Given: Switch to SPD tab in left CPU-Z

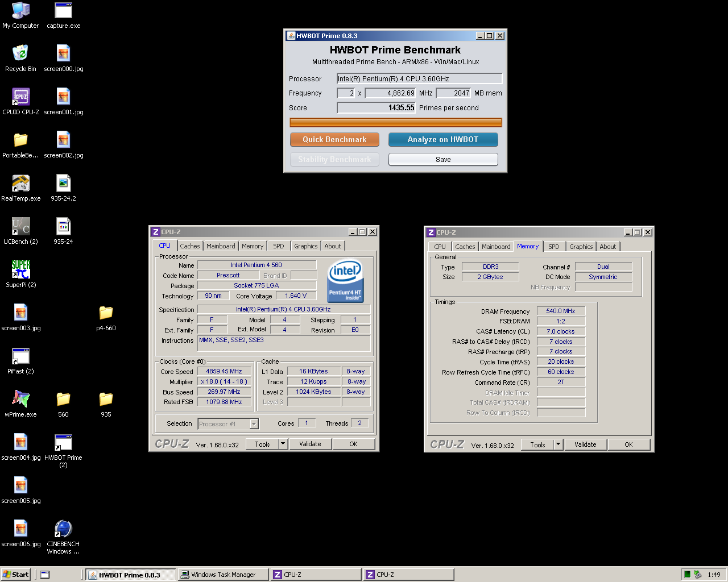Looking at the screenshot, I should [279, 246].
